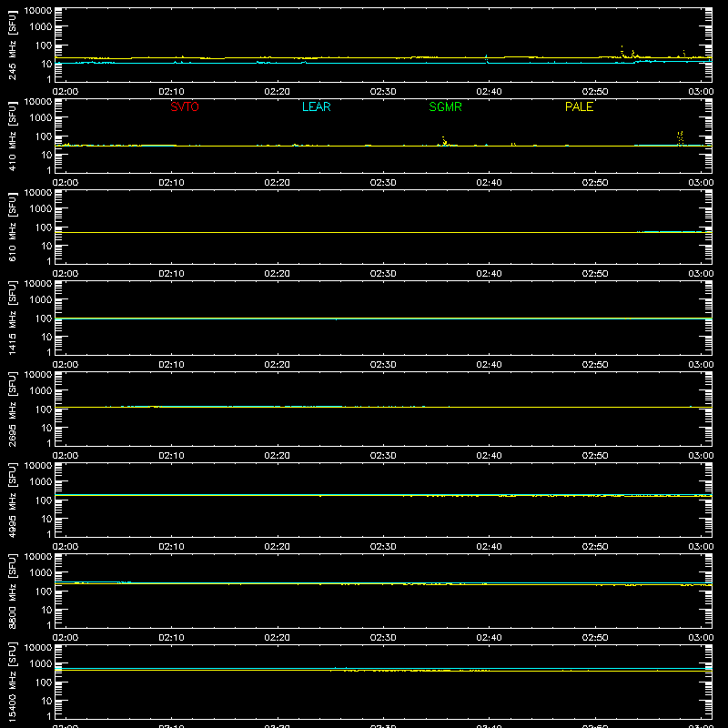Click 02:00 tick under the 245 MHz panel
The image size is (728, 728).
pyautogui.click(x=66, y=92)
